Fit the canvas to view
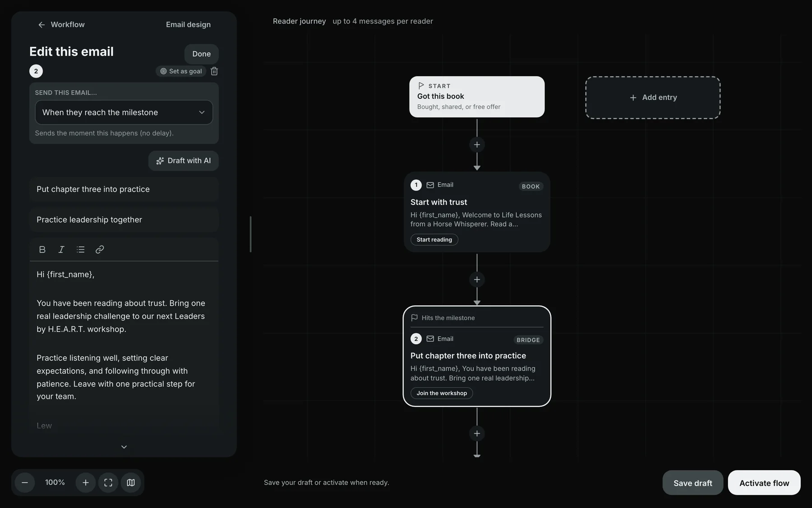 108,483
